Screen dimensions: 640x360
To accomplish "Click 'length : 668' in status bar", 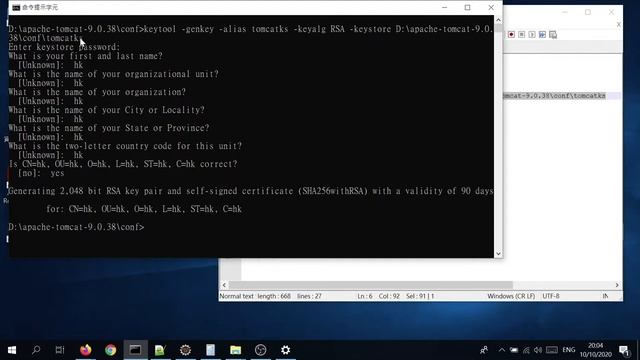I will (x=274, y=296).
